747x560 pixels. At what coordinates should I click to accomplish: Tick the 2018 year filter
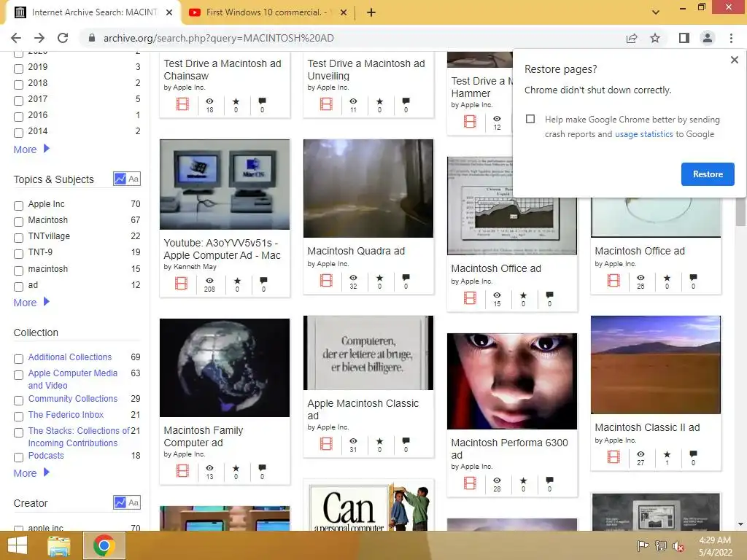point(18,85)
